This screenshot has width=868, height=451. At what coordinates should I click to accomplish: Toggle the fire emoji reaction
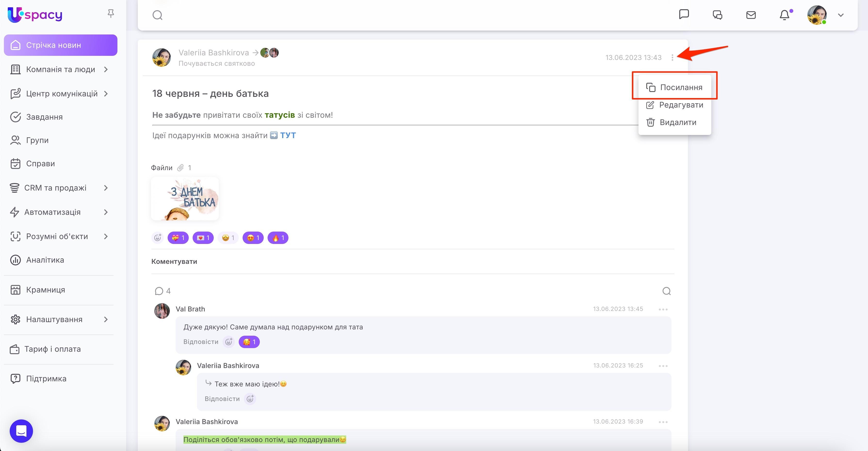(278, 238)
